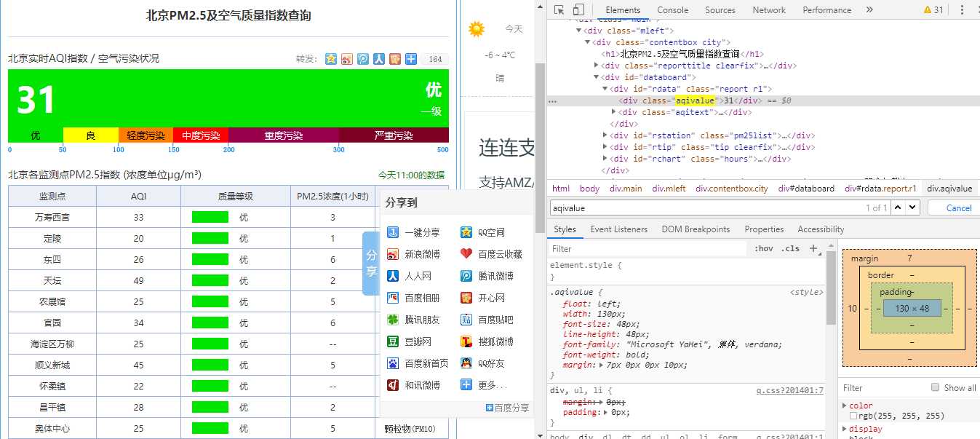Screen dimensions: 980x439
Task: Open the DOM Breakpoints pane tab
Action: (x=696, y=229)
